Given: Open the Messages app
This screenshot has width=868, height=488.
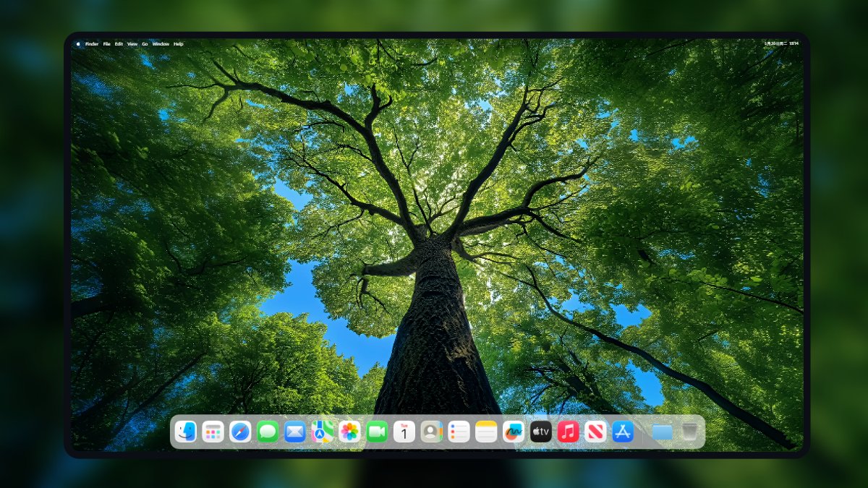Looking at the screenshot, I should pos(268,432).
